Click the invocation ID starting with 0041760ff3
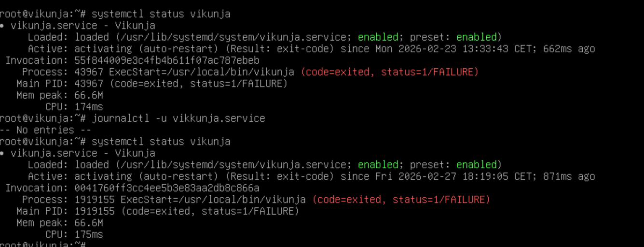 167,188
